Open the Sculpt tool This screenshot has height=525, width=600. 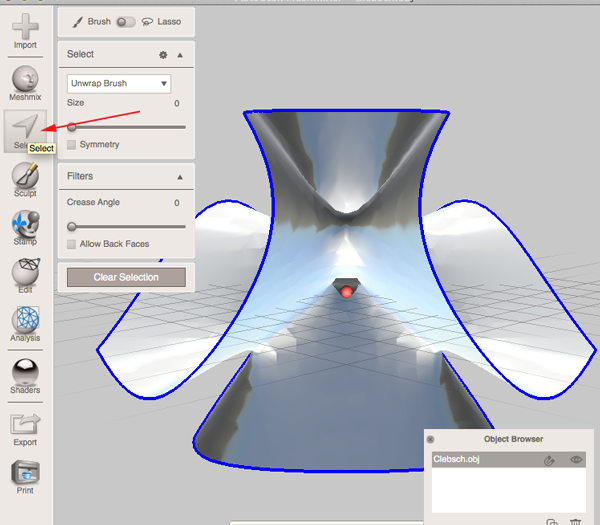click(x=25, y=179)
